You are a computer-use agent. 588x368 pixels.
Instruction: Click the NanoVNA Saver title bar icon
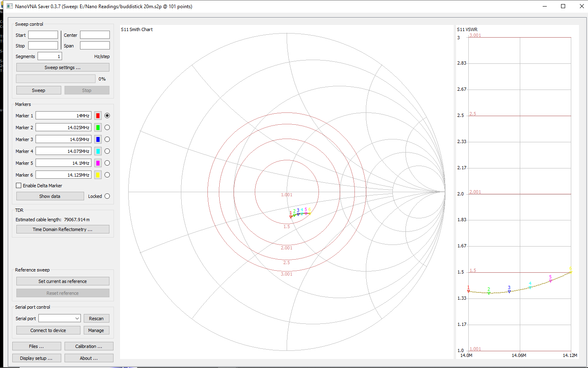[x=10, y=6]
